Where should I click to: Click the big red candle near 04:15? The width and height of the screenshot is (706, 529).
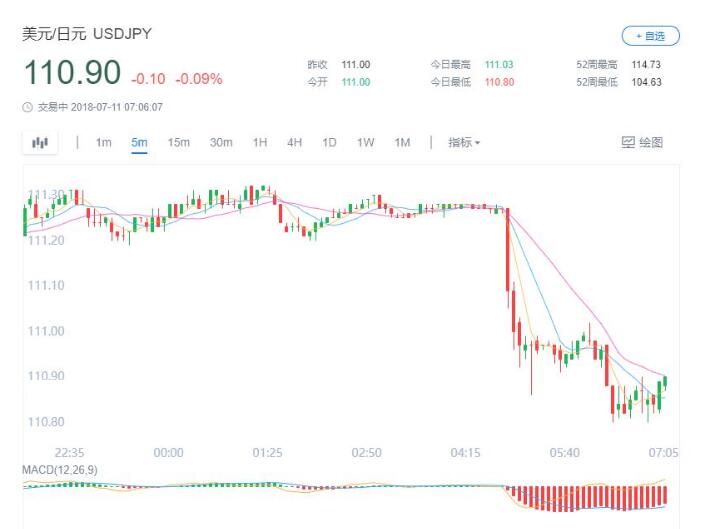tap(509, 250)
